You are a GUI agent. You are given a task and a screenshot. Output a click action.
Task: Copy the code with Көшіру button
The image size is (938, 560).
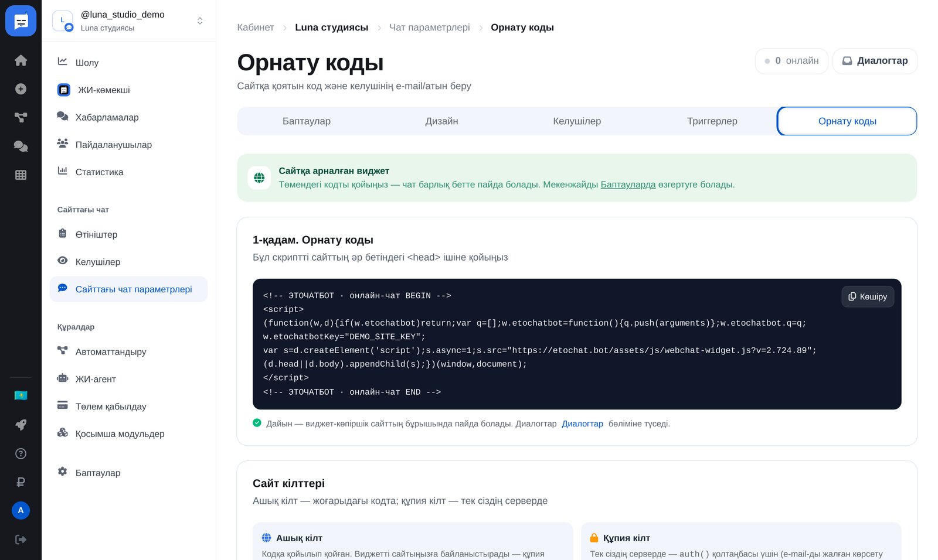[x=868, y=296]
